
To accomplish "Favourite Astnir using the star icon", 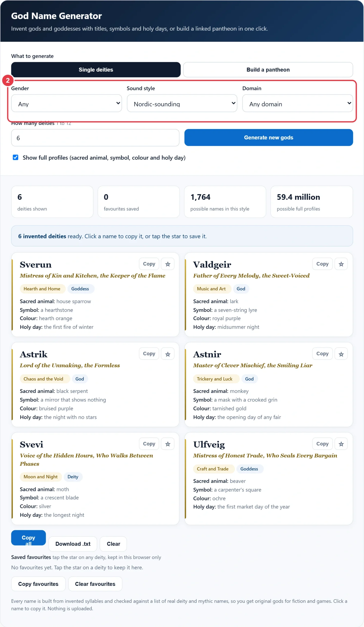I will (x=341, y=354).
